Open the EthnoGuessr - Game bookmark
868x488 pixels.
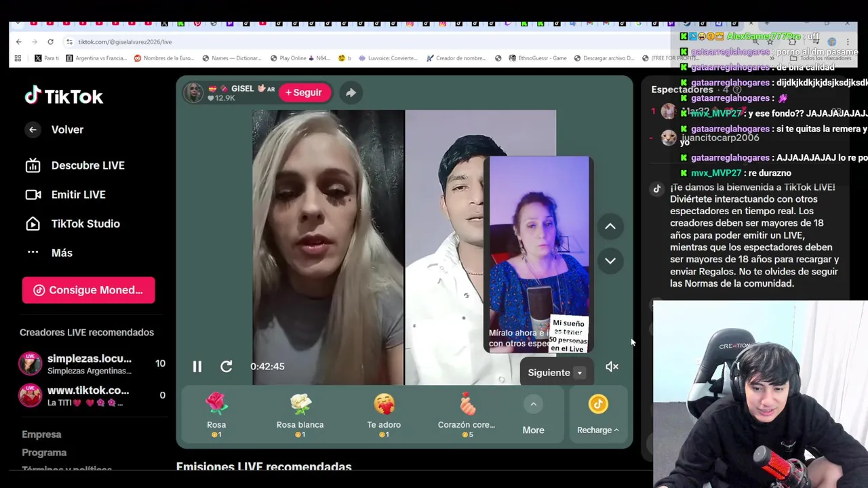[537, 58]
